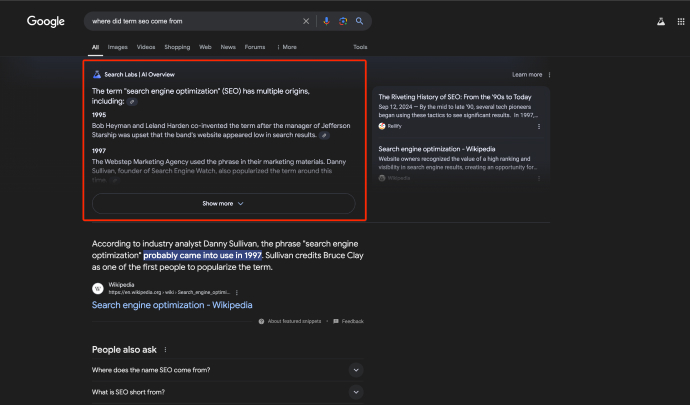This screenshot has width=690, height=405.
Task: Switch to the News tab
Action: [x=228, y=47]
